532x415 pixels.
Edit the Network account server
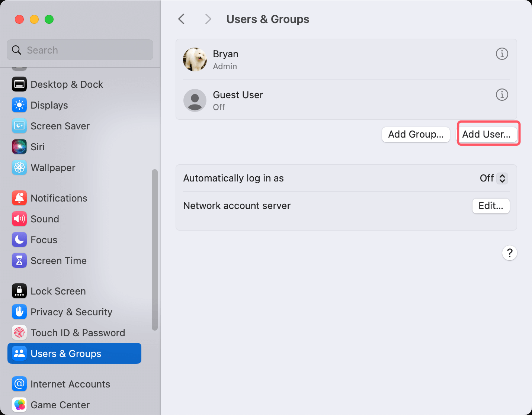pyautogui.click(x=491, y=206)
